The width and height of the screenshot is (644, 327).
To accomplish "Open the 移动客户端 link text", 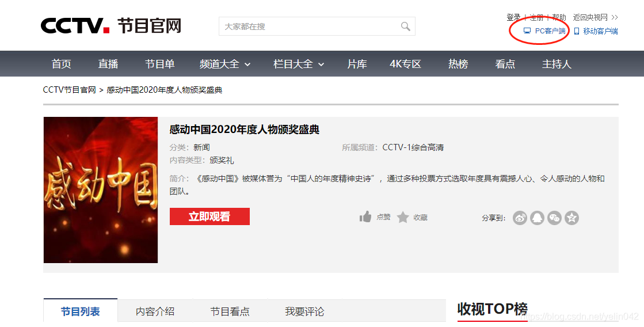I will [x=600, y=31].
